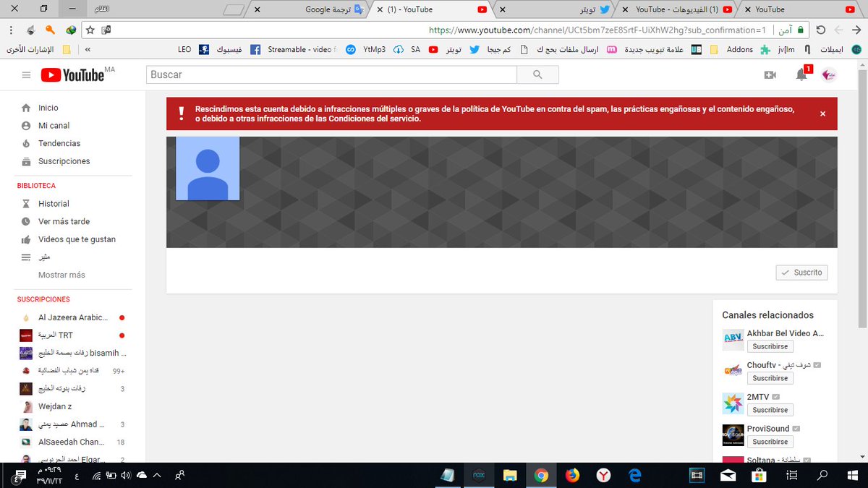Open the Mail app on taskbar
Viewport: 868px width, 488px height.
point(728,475)
